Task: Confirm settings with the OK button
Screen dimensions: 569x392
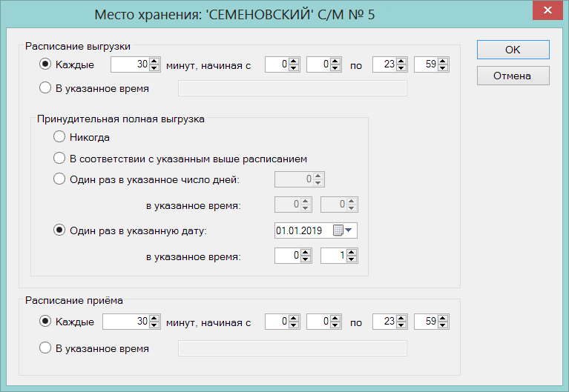Action: pos(513,50)
